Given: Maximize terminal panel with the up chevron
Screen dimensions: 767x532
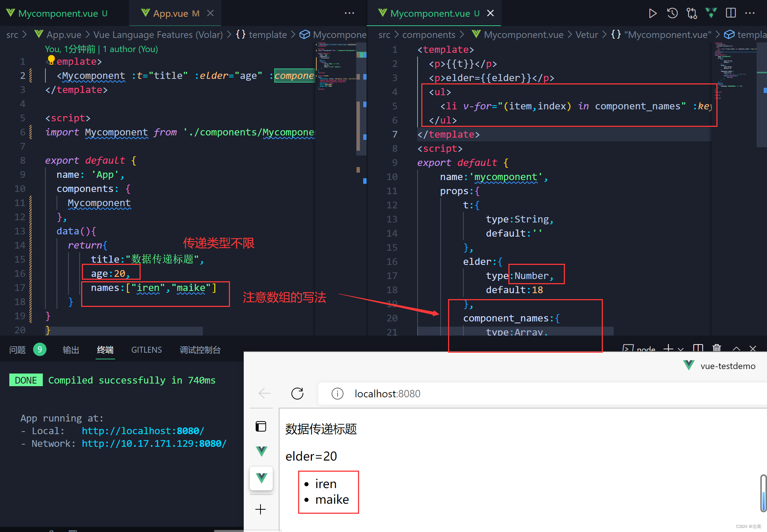Looking at the screenshot, I should click(x=736, y=349).
